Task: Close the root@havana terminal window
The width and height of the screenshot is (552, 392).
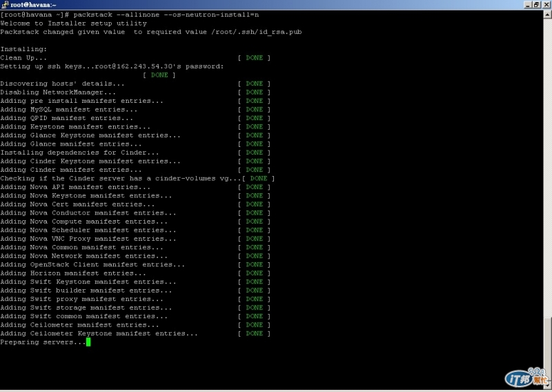Action: [x=546, y=5]
